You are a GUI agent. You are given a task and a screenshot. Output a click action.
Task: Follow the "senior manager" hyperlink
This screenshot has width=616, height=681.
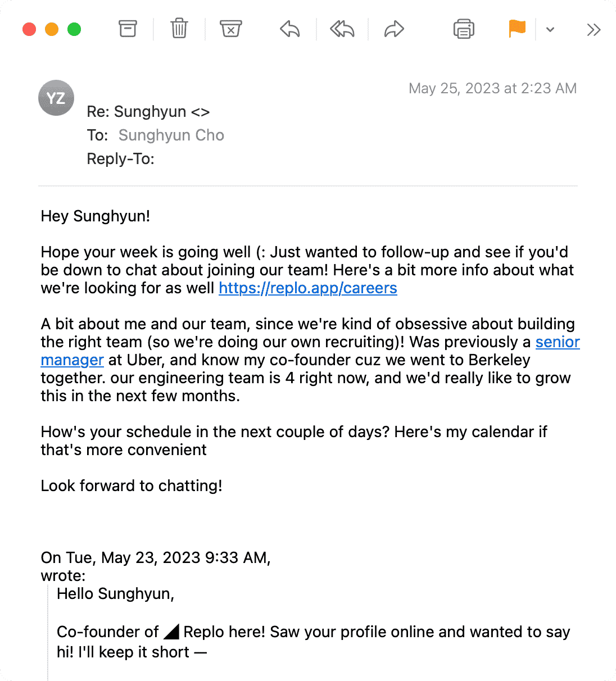tap(557, 342)
